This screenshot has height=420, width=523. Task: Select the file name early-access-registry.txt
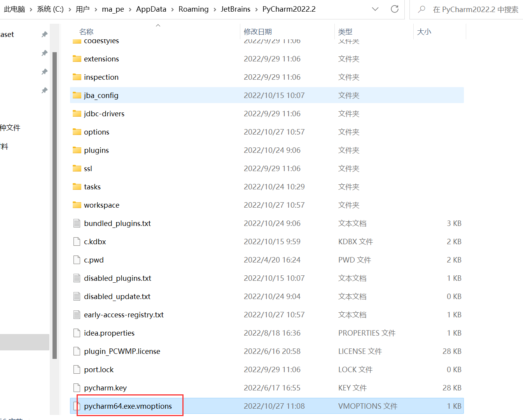click(124, 315)
